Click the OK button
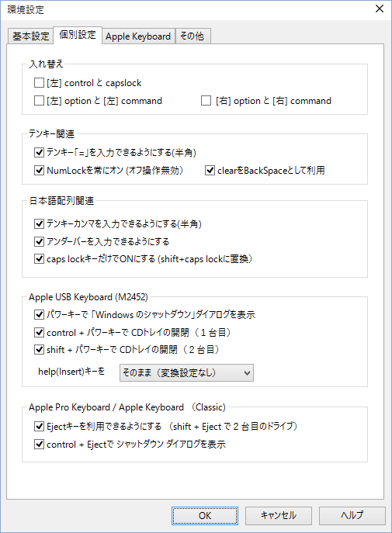The height and width of the screenshot is (533, 392). click(x=205, y=516)
